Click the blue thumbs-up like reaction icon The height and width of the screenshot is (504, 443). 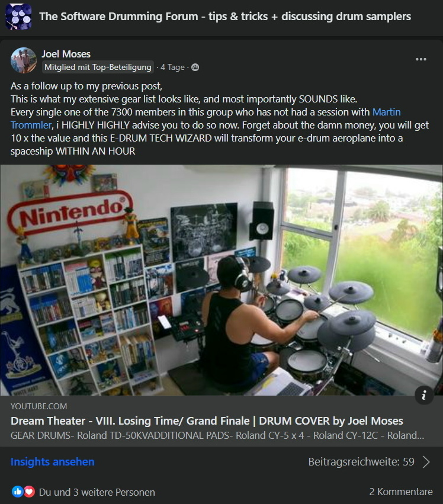tap(18, 492)
